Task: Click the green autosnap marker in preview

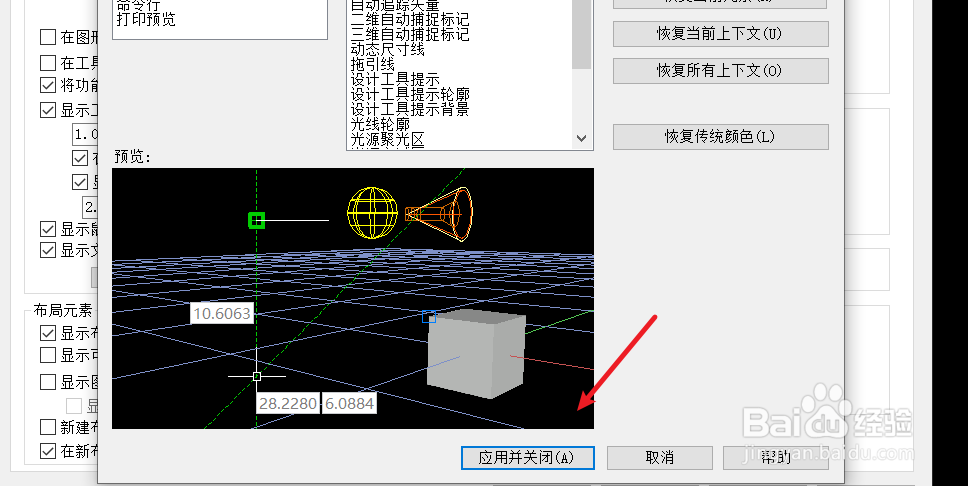Action: (x=257, y=220)
